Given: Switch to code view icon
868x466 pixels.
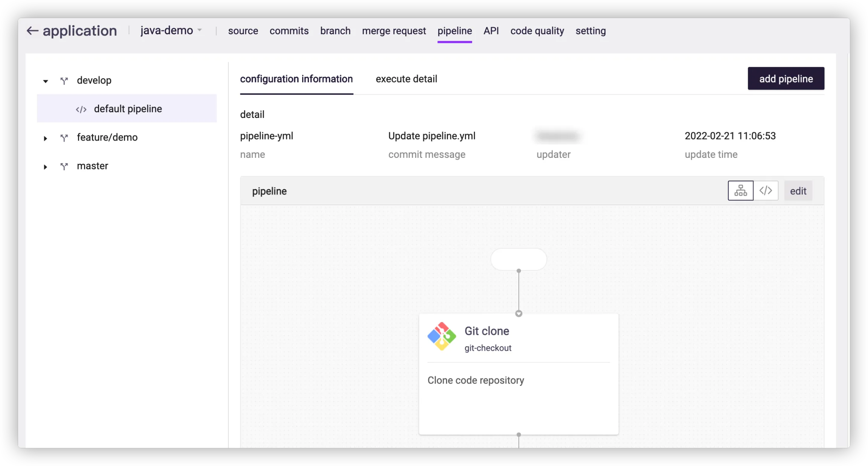Looking at the screenshot, I should pyautogui.click(x=766, y=191).
